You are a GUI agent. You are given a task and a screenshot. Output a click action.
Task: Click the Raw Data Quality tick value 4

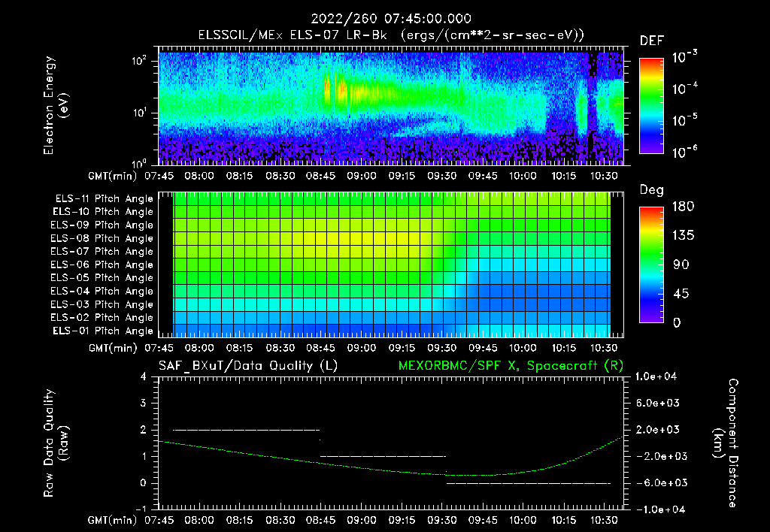tap(144, 376)
